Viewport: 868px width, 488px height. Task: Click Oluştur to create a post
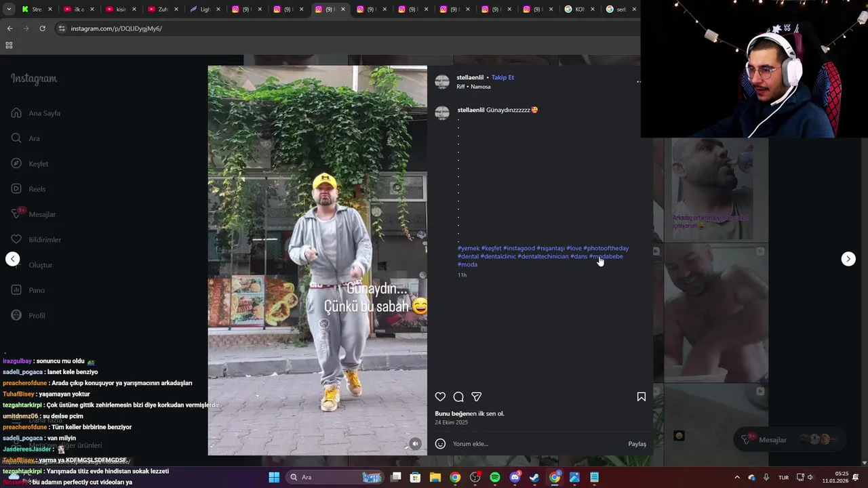pyautogui.click(x=31, y=265)
